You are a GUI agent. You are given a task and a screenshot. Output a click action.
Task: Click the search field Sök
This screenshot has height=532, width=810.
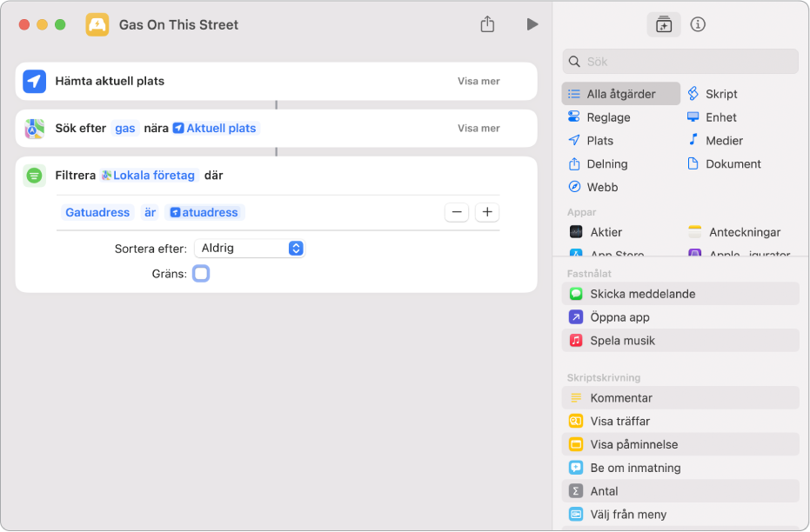coord(680,62)
